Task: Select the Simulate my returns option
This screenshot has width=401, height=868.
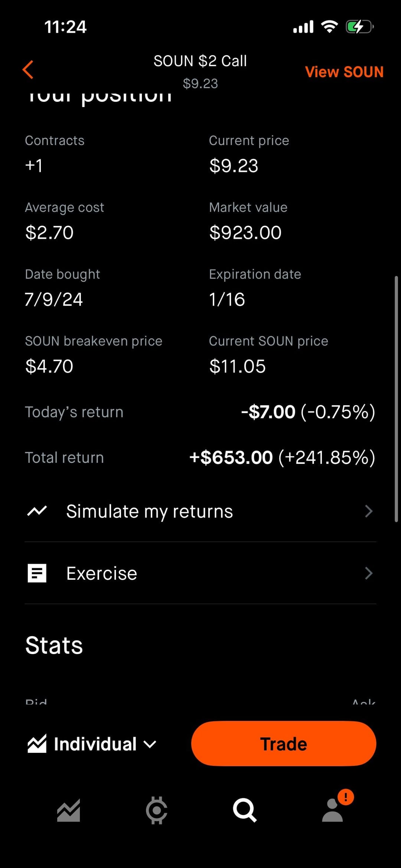Action: pyautogui.click(x=149, y=511)
